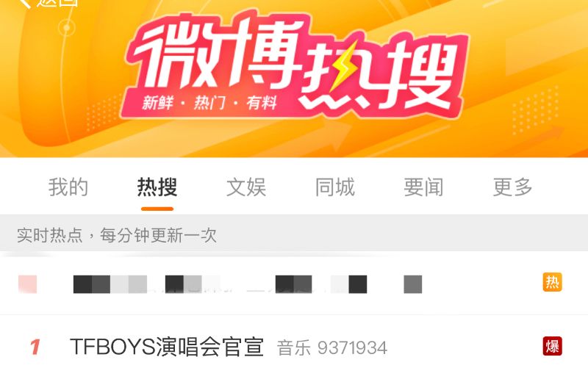Click the orange 热 badge icon
The height and width of the screenshot is (368, 588).
pos(553,282)
